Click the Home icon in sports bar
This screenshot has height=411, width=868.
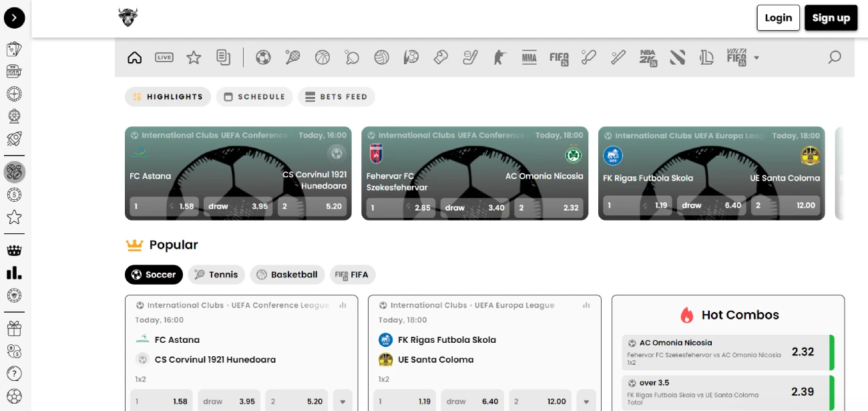135,57
